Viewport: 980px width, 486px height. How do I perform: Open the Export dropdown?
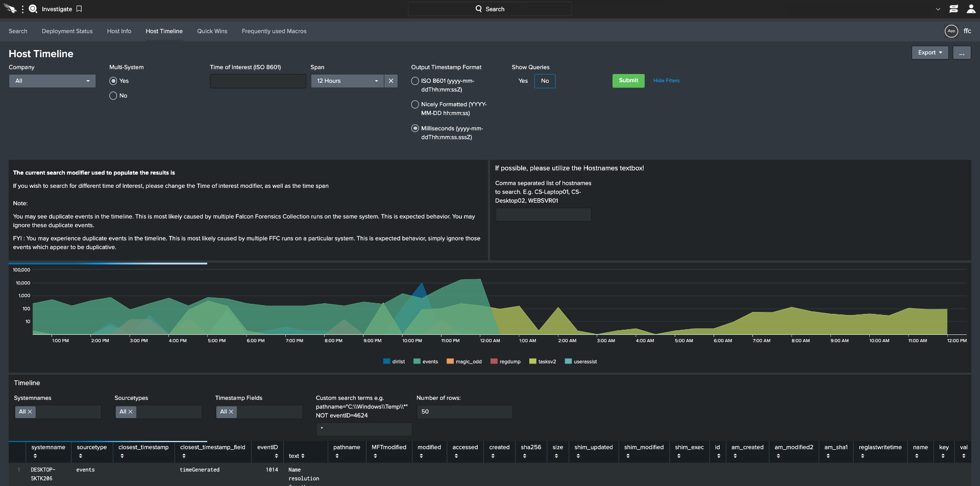tap(929, 53)
